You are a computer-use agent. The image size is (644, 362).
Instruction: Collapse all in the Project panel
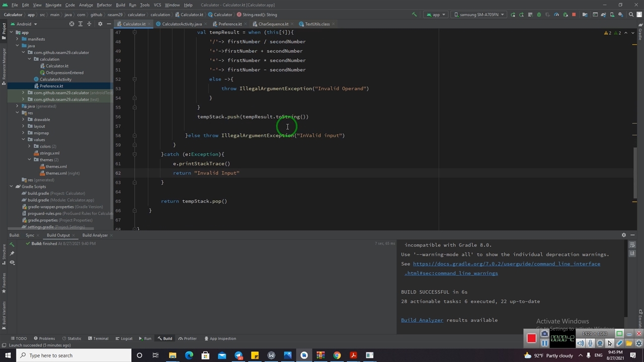click(x=90, y=24)
